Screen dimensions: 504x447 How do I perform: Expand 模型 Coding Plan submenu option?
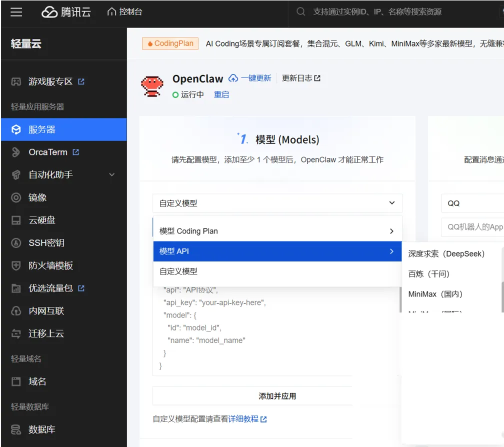pos(277,231)
